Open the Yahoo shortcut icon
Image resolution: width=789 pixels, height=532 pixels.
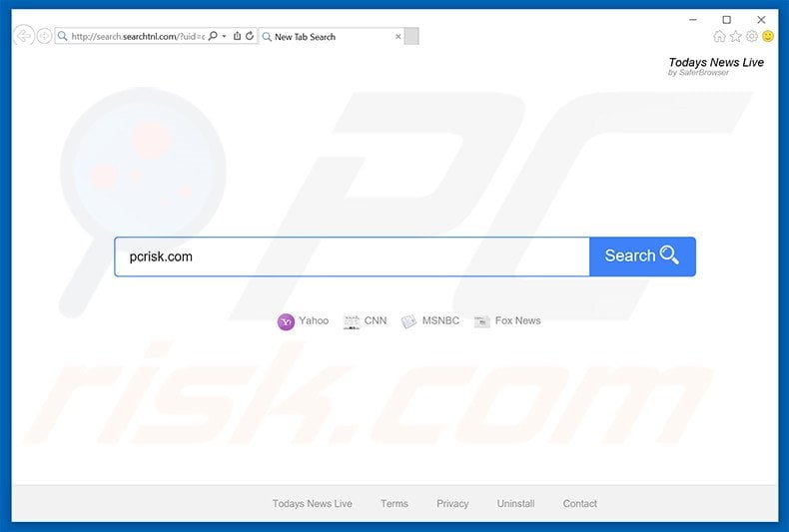pos(286,321)
